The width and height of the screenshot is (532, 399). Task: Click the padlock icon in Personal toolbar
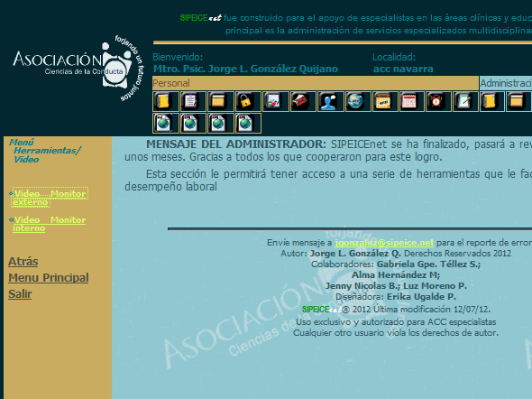[x=248, y=101]
